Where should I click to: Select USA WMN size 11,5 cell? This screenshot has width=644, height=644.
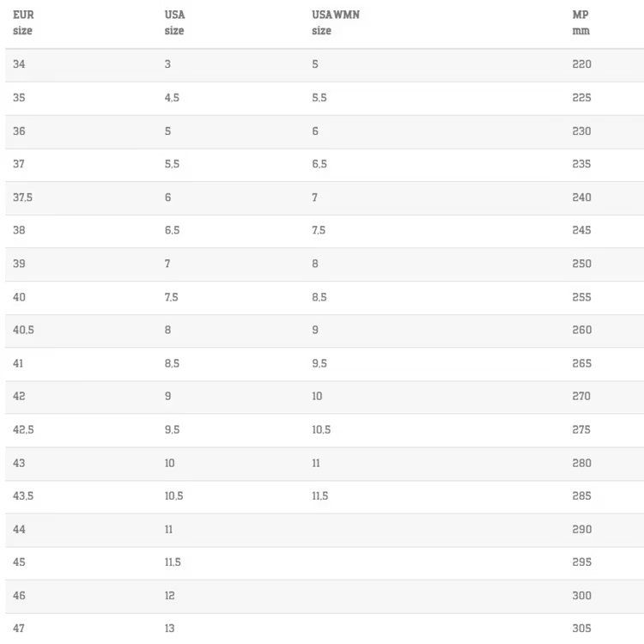[320, 496]
